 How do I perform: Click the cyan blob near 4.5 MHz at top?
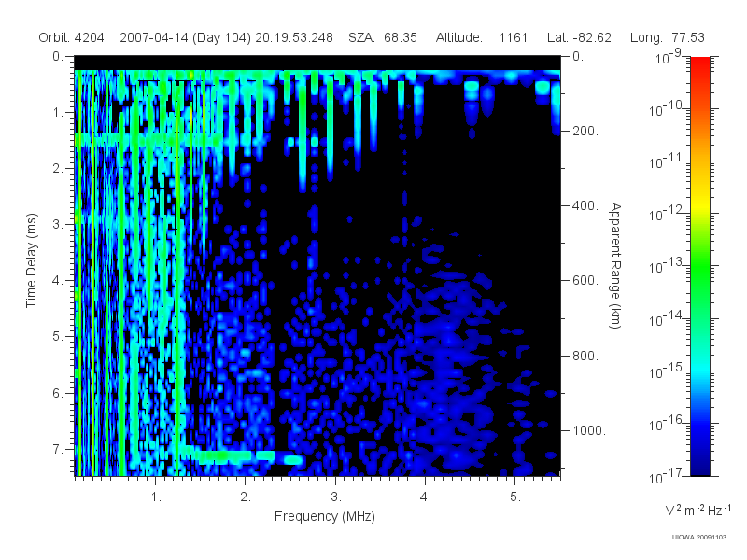(x=472, y=91)
